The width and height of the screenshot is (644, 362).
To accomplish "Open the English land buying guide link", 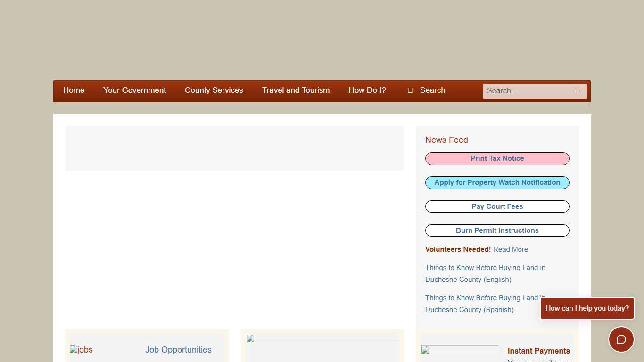I will pos(485,273).
